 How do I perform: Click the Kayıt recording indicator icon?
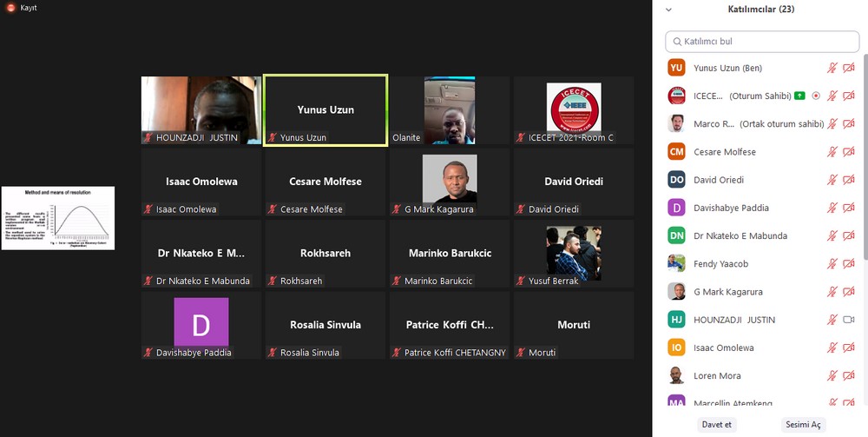11,8
